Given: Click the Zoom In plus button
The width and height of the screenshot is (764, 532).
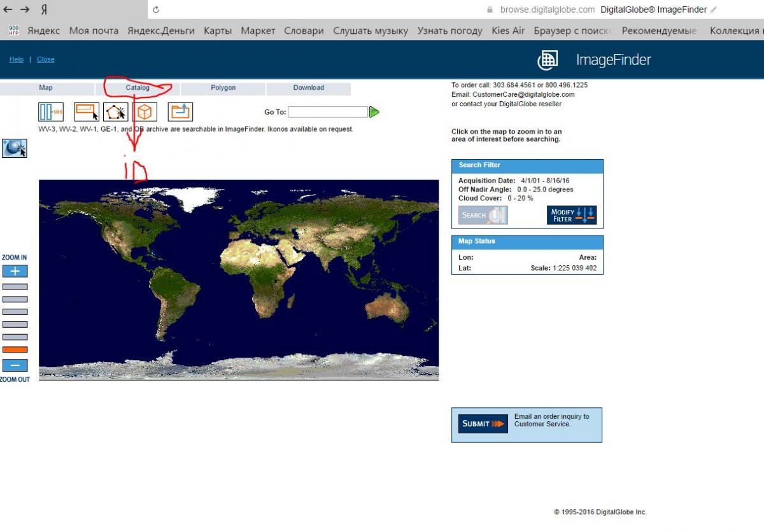Looking at the screenshot, I should point(15,271).
